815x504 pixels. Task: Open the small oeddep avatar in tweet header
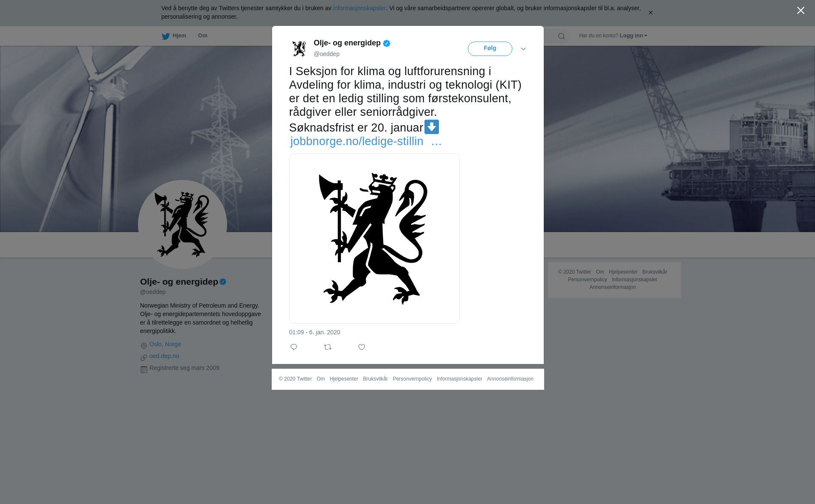coord(299,48)
